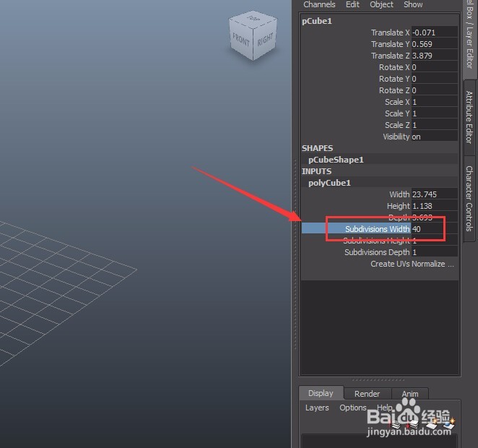Open the Object menu
This screenshot has width=478, height=448.
coord(381,4)
